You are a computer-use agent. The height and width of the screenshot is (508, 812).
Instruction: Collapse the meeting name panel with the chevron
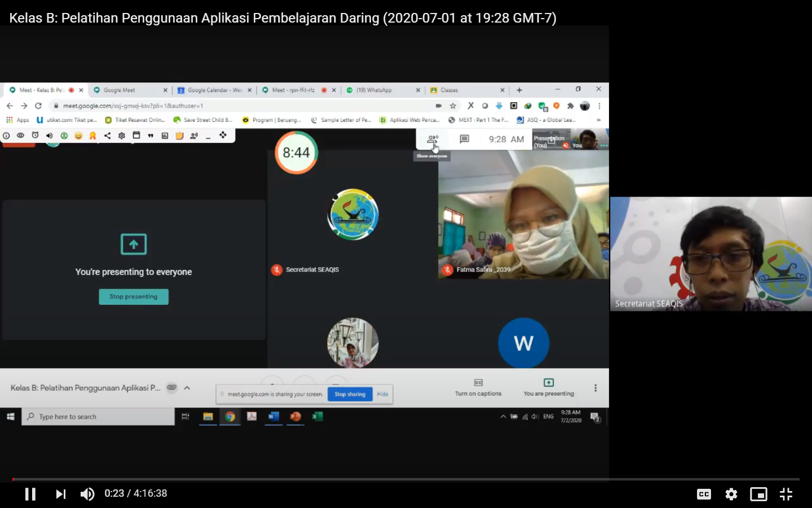tap(187, 388)
